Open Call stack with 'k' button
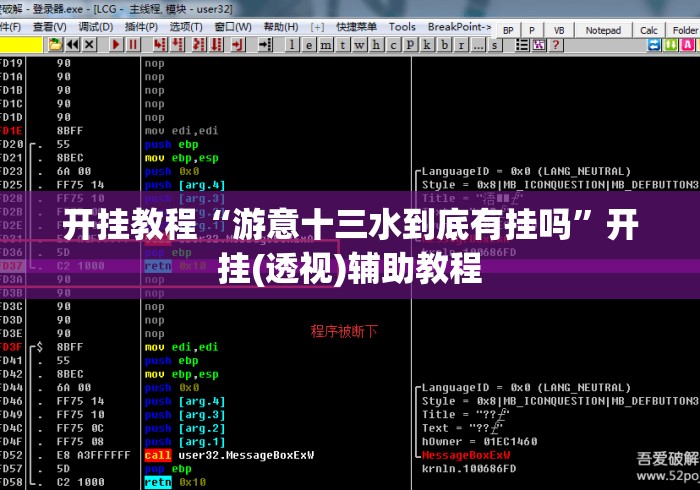The height and width of the screenshot is (490, 700). (x=427, y=45)
